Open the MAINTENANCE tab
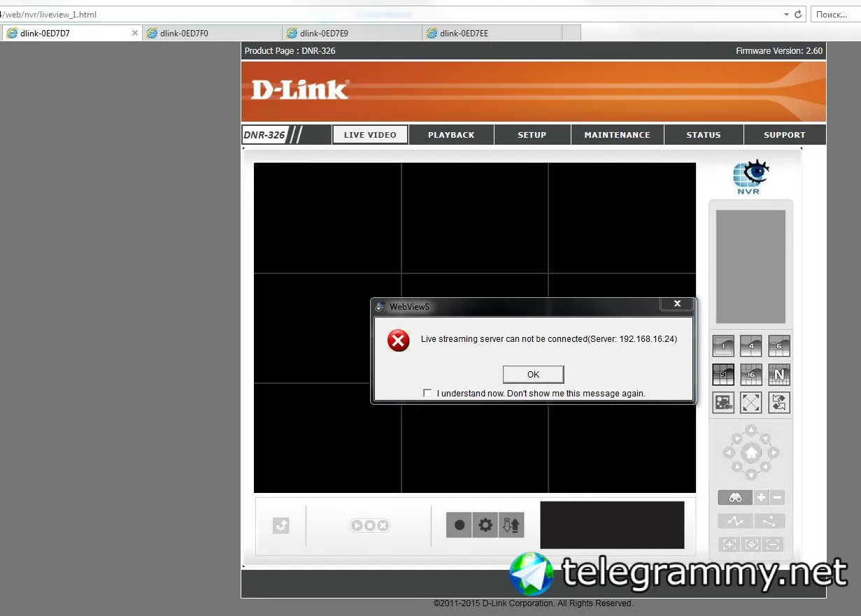The height and width of the screenshot is (616, 861). click(618, 135)
